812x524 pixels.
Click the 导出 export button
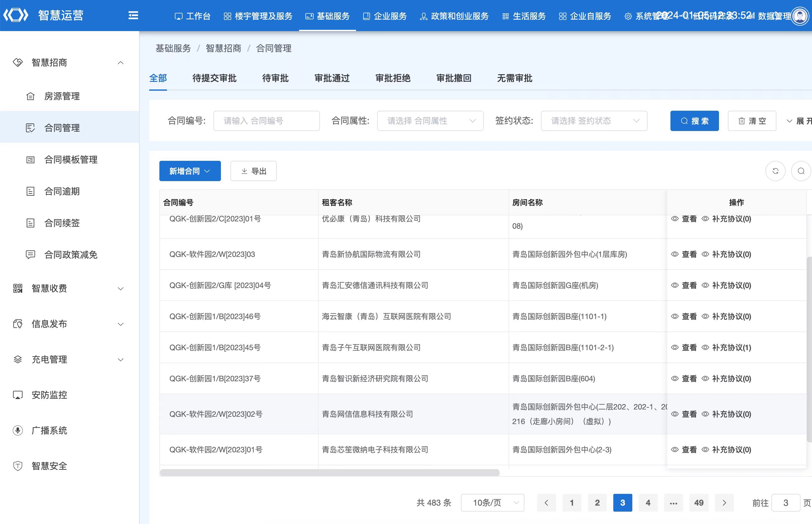(x=253, y=171)
